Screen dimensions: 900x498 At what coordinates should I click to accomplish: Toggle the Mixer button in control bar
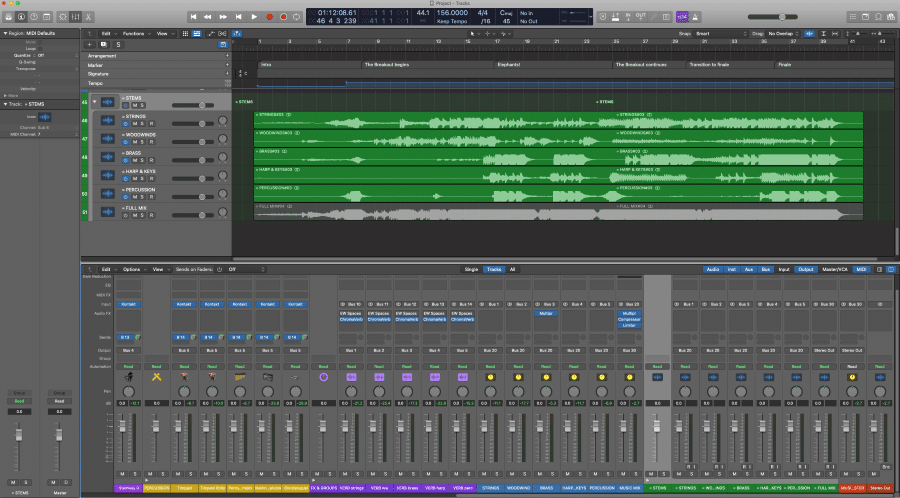point(76,17)
